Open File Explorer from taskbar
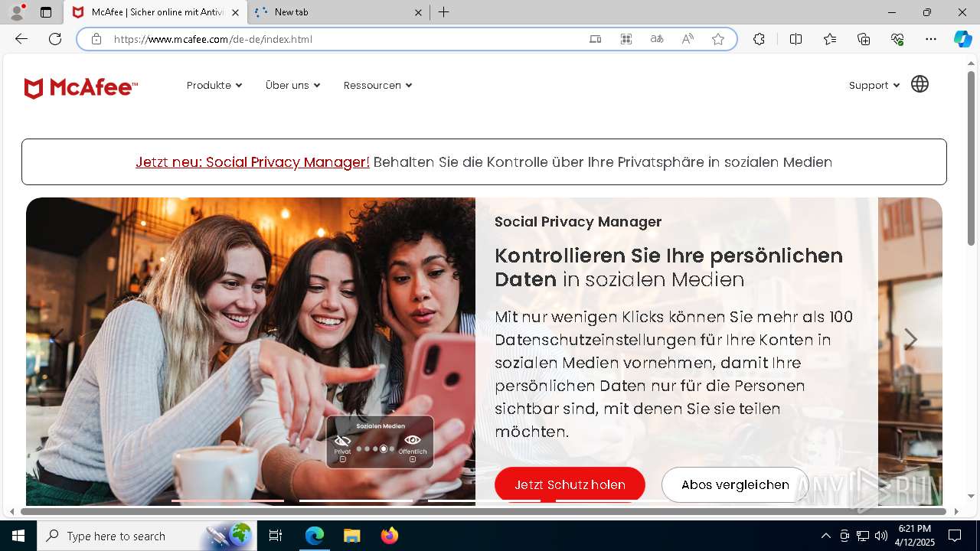Viewport: 980px width, 551px height. click(351, 536)
